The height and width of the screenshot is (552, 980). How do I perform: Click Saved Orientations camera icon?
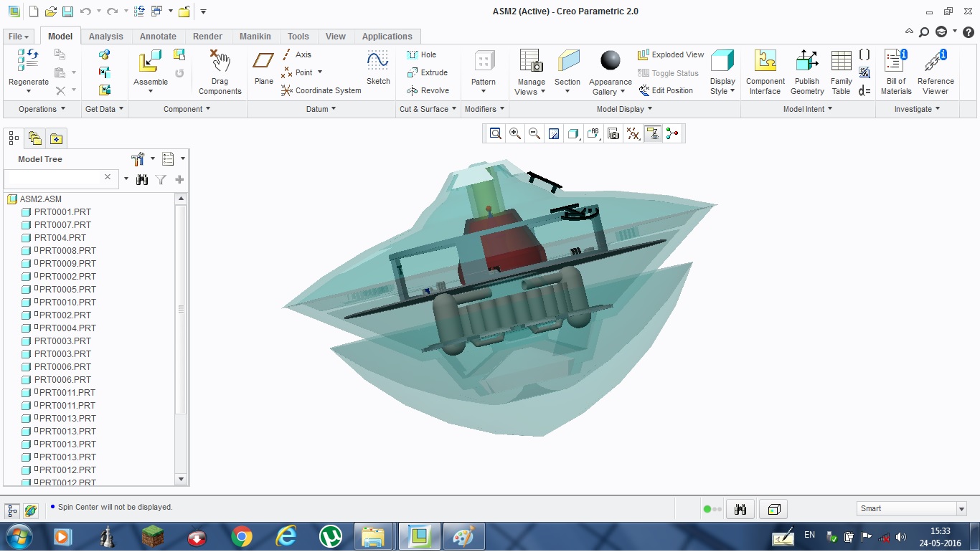pos(613,133)
